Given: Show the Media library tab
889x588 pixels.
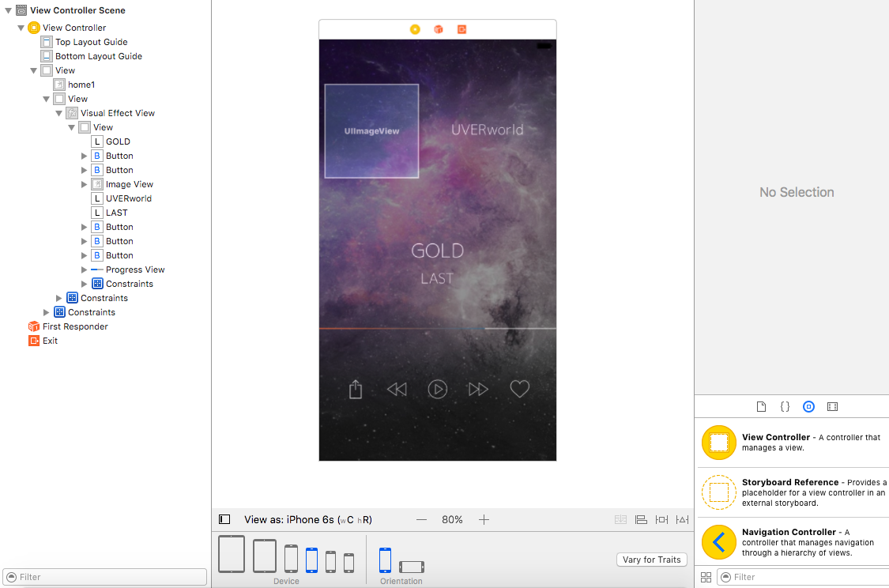Looking at the screenshot, I should [832, 406].
